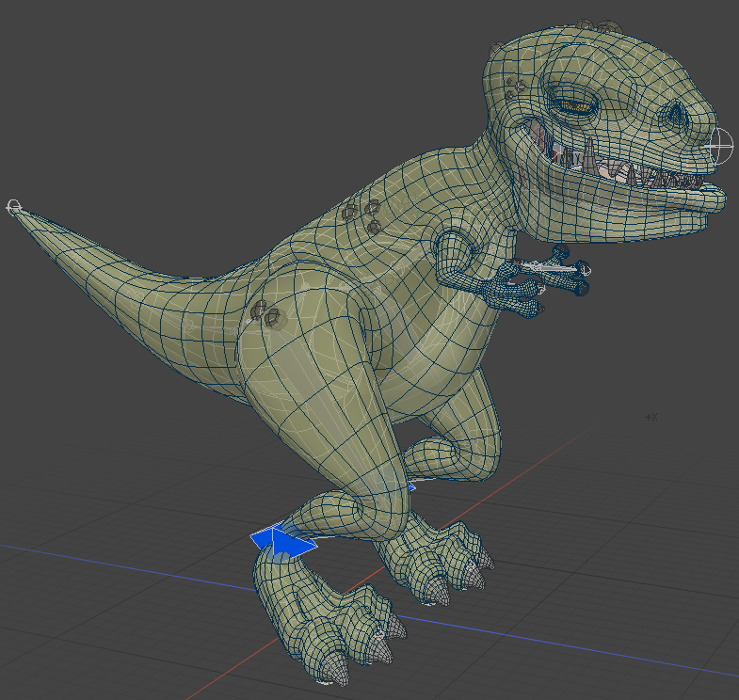Click the nostril on the snout

pos(678,115)
